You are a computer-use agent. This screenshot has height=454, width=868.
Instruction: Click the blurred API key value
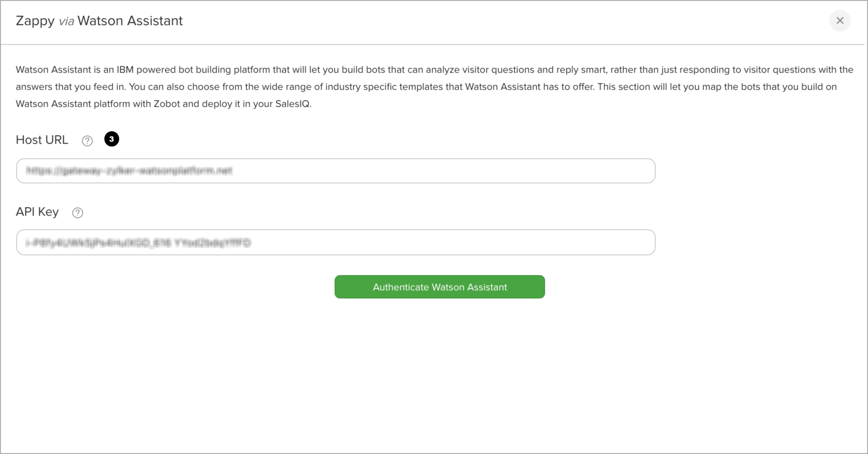[138, 243]
